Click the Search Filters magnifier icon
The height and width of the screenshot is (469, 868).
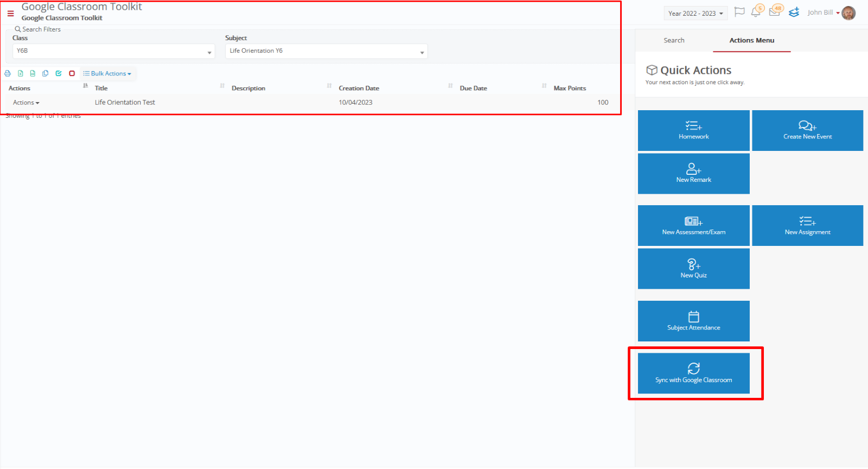(x=18, y=29)
